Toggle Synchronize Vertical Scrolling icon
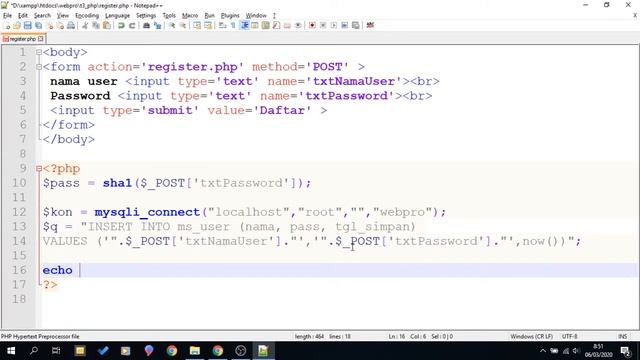640x360 pixels. (x=197, y=26)
